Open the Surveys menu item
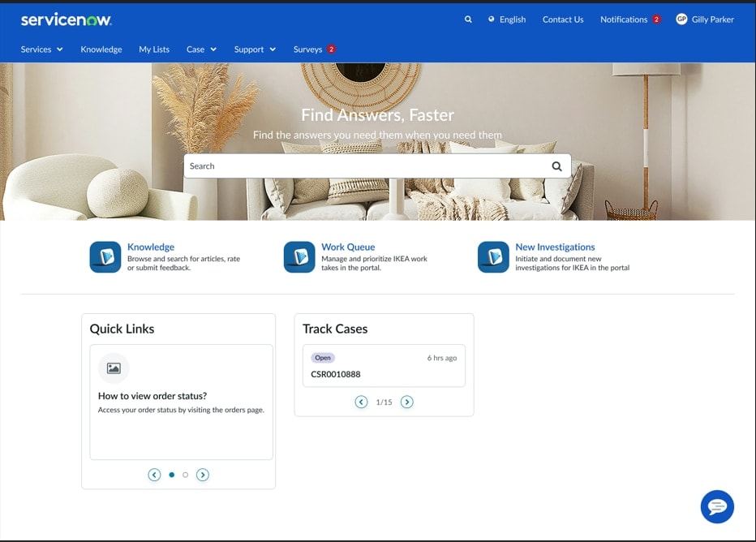The image size is (756, 542). [x=307, y=49]
